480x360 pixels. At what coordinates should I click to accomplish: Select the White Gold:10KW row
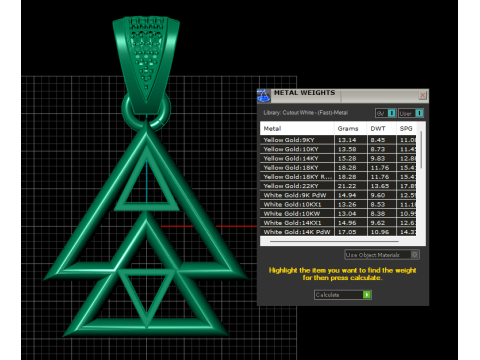click(x=338, y=213)
